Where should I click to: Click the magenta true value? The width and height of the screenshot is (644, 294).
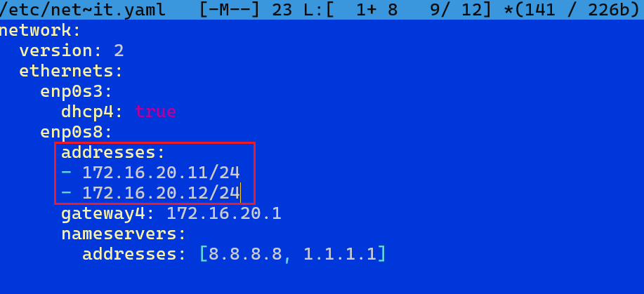click(x=156, y=112)
